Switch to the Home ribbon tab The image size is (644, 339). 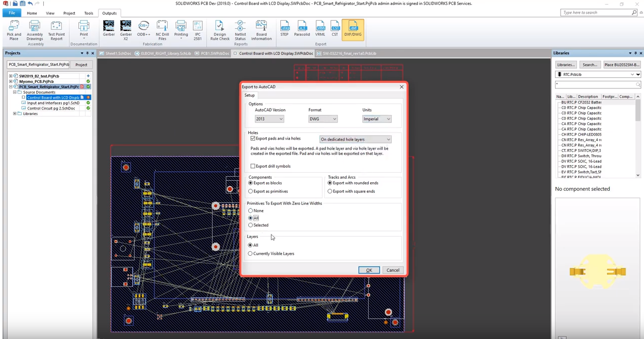[32, 13]
